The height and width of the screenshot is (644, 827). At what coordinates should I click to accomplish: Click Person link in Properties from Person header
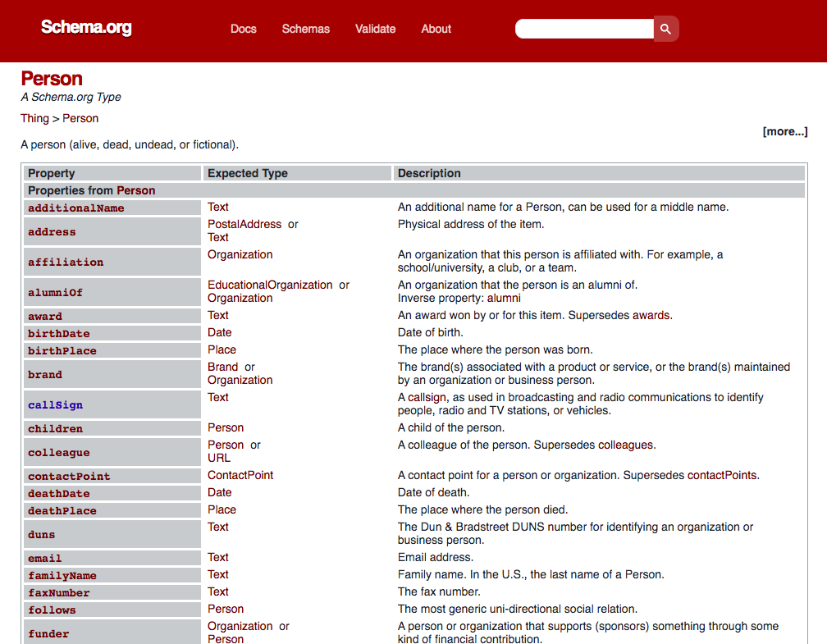pos(136,190)
